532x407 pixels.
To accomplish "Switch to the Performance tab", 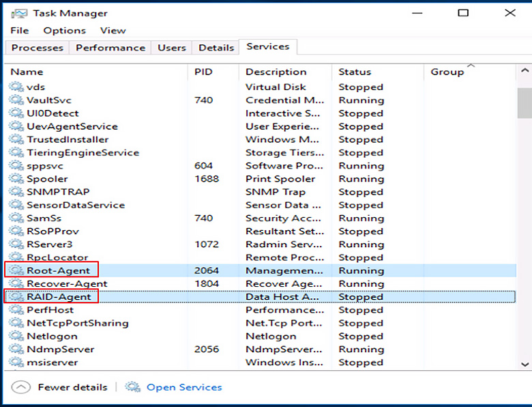I will [110, 48].
